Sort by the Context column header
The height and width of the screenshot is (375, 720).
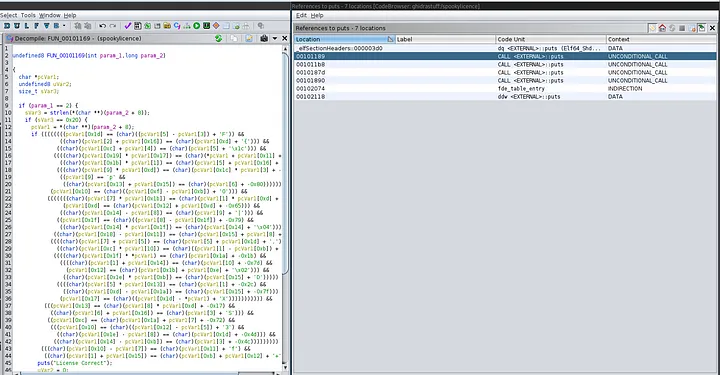click(x=661, y=39)
